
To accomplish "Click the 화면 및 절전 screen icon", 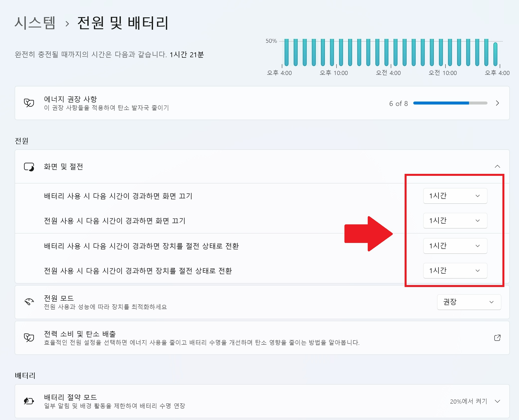I will [29, 166].
